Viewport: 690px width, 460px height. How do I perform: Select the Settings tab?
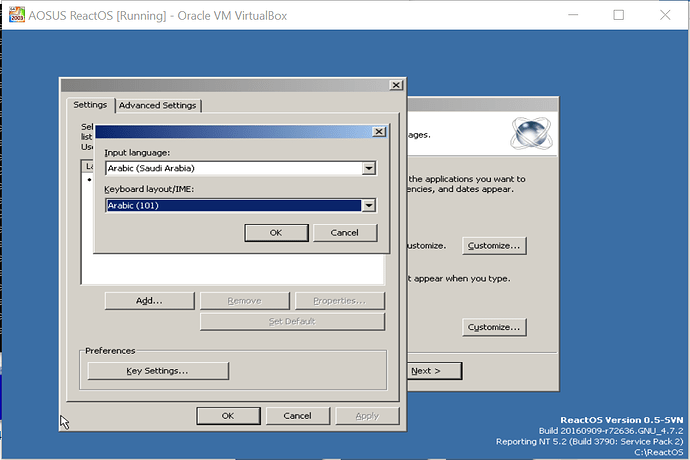(x=90, y=105)
